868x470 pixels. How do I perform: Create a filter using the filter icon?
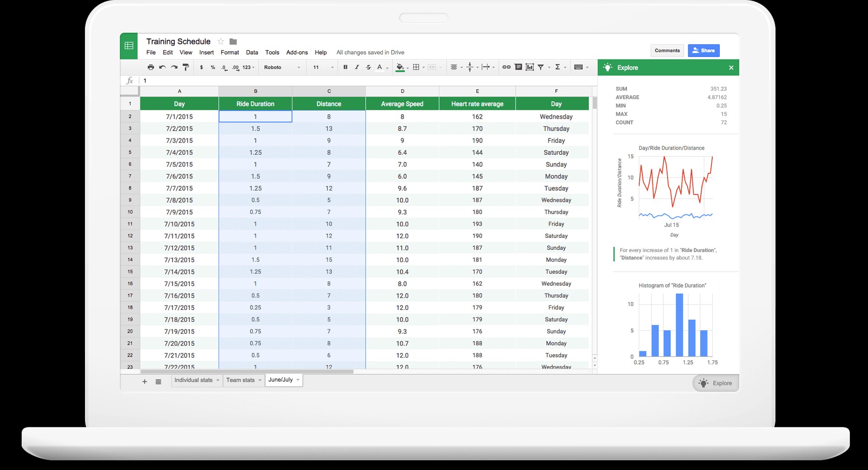[541, 67]
